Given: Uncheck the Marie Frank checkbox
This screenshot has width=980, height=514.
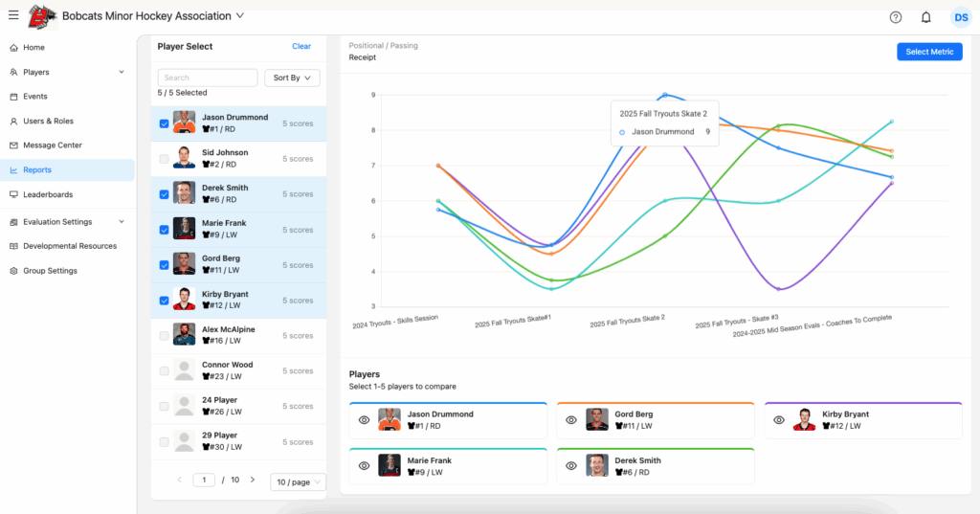Looking at the screenshot, I should (x=165, y=230).
